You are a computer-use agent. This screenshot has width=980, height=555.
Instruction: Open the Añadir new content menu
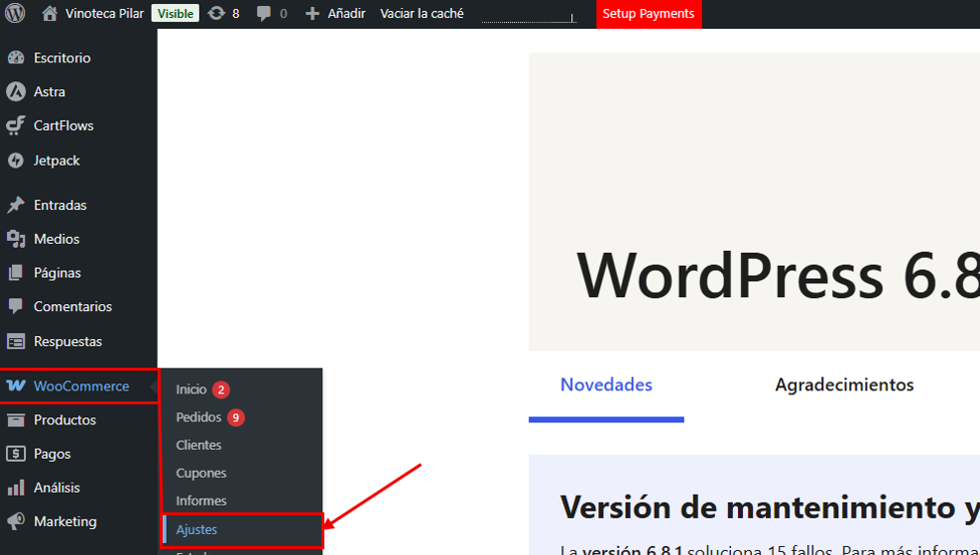[x=346, y=13]
